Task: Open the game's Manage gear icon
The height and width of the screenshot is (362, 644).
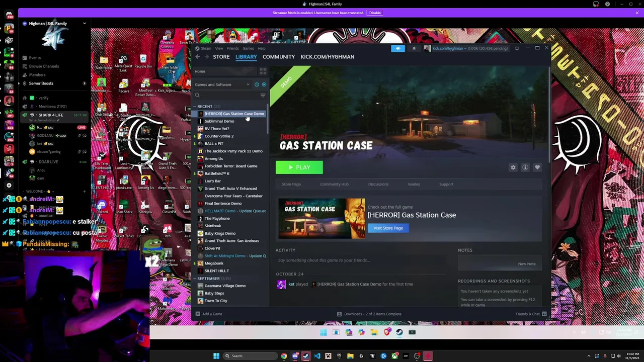Action: pyautogui.click(x=513, y=167)
